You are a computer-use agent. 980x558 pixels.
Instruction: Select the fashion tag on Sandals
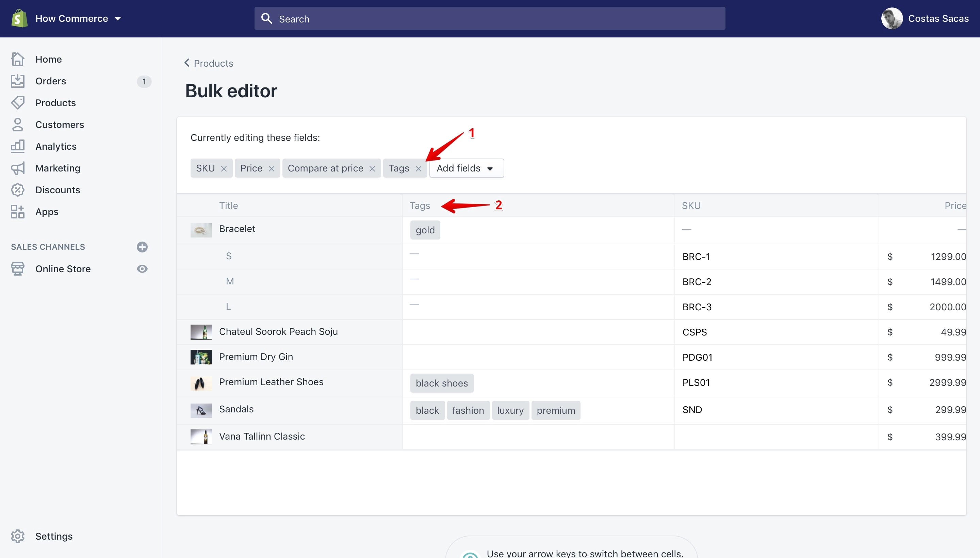click(x=468, y=410)
